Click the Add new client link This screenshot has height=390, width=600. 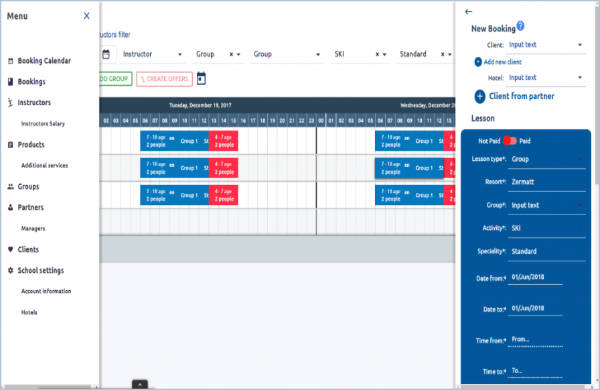(x=502, y=62)
